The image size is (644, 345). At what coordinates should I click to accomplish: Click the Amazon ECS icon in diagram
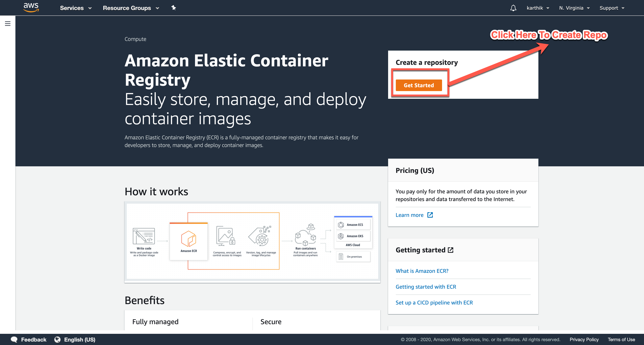(x=341, y=225)
